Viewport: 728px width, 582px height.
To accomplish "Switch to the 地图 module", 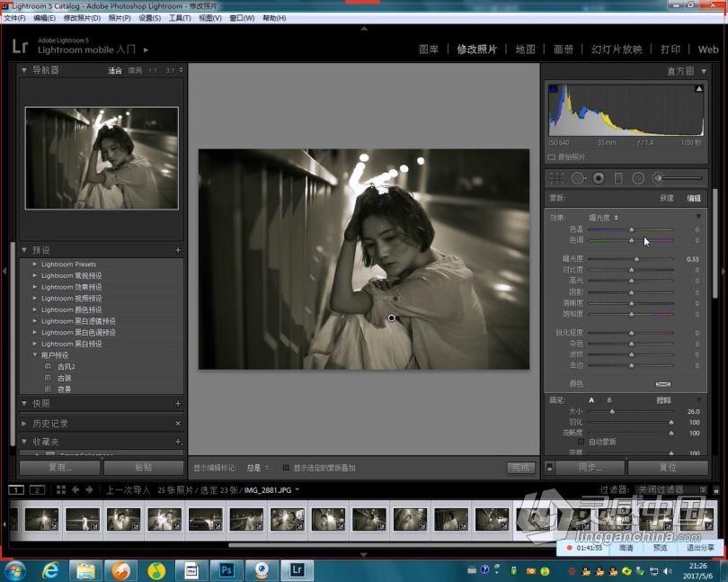I will point(525,49).
